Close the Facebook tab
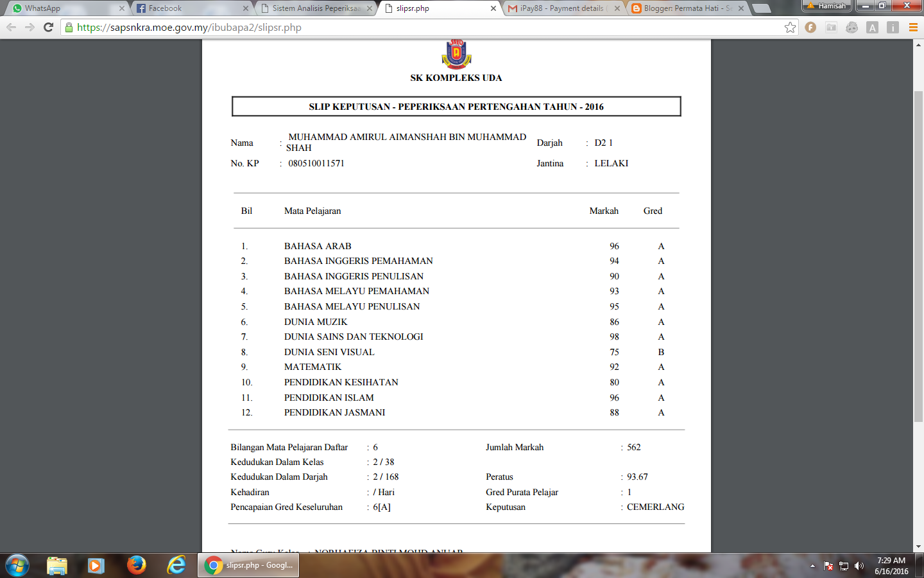Image resolution: width=924 pixels, height=578 pixels. [x=246, y=8]
